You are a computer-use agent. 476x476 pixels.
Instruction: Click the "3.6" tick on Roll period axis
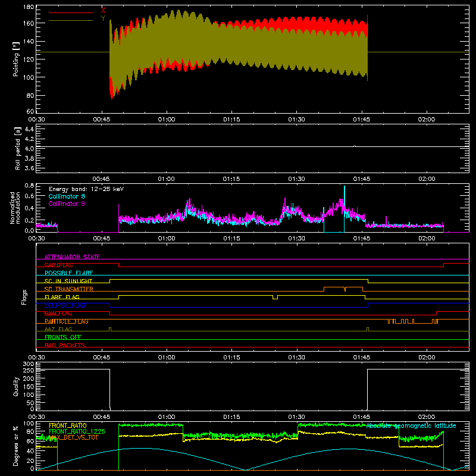point(29,168)
